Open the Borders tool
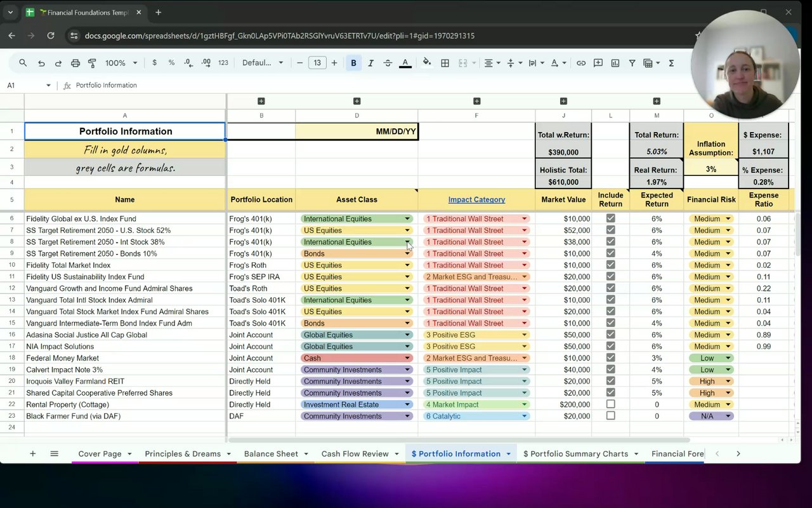Viewport: 812px width, 508px height. click(445, 63)
